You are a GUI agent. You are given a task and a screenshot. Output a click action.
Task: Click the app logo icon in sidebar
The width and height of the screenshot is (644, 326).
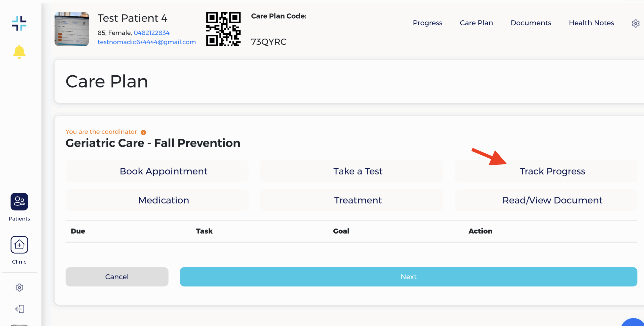[x=19, y=24]
